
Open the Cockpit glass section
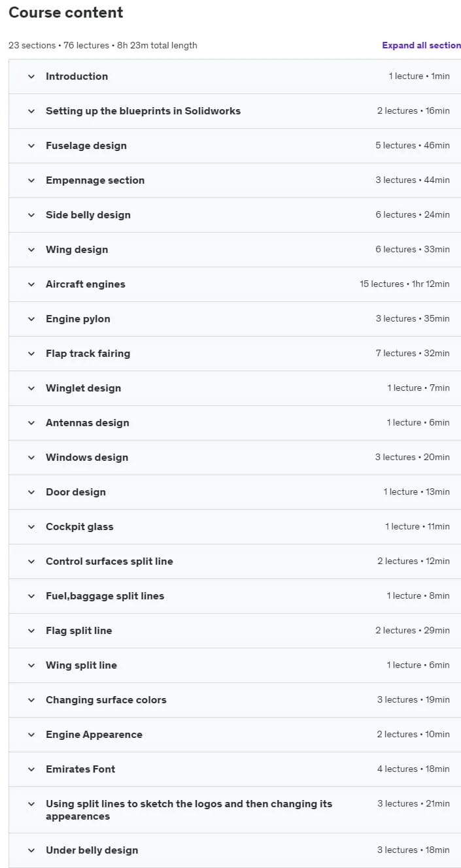click(235, 527)
